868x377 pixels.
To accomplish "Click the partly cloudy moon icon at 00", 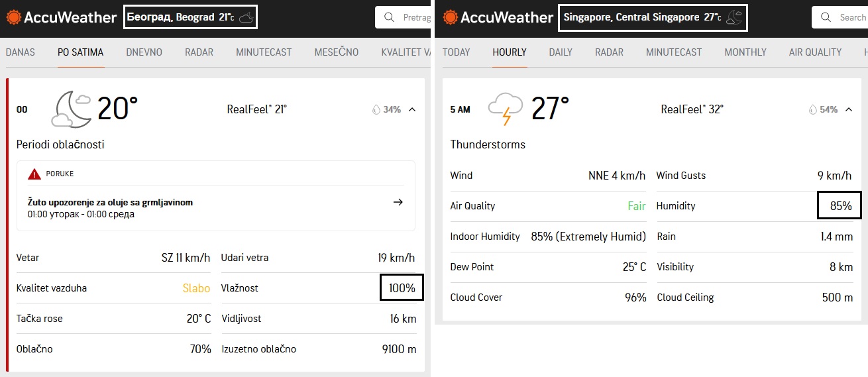I will pyautogui.click(x=72, y=109).
